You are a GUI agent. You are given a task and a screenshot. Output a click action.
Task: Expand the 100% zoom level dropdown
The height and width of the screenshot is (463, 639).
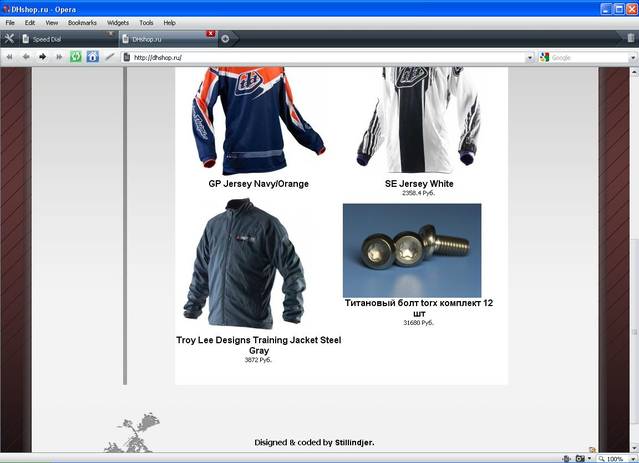click(633, 459)
